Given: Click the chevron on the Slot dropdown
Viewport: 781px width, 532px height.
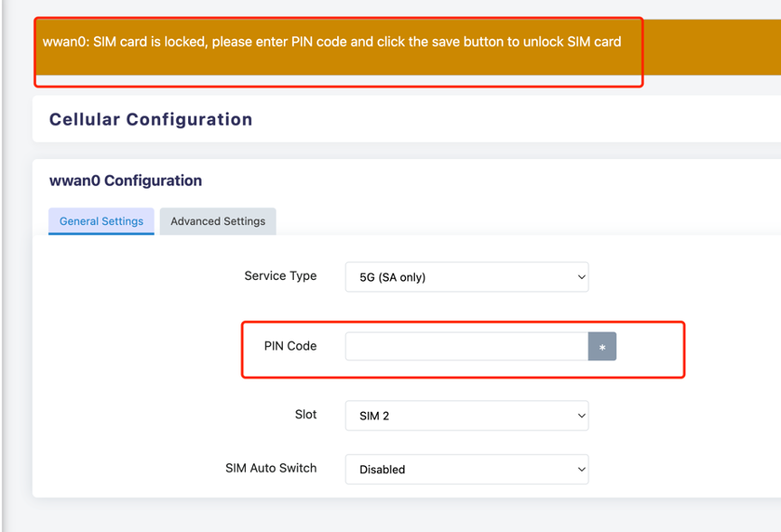Looking at the screenshot, I should (580, 415).
